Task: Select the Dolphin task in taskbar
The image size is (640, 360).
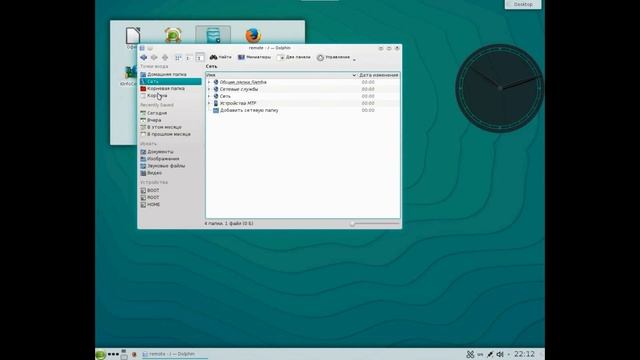Action: [x=175, y=354]
